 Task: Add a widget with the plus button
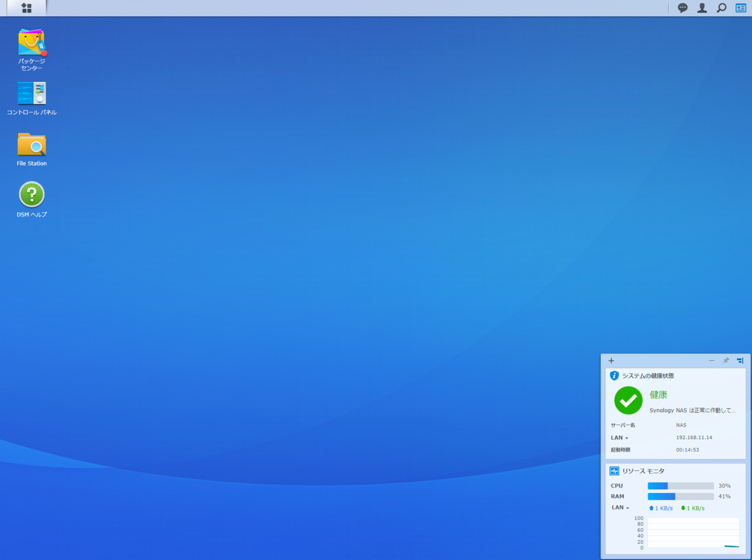pos(611,361)
